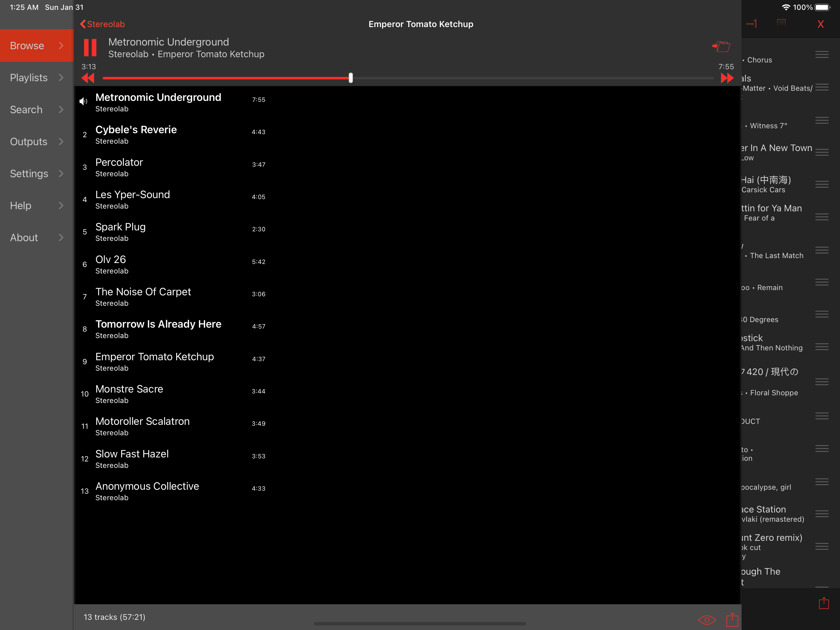Expand the Outputs section chevron

pos(61,142)
